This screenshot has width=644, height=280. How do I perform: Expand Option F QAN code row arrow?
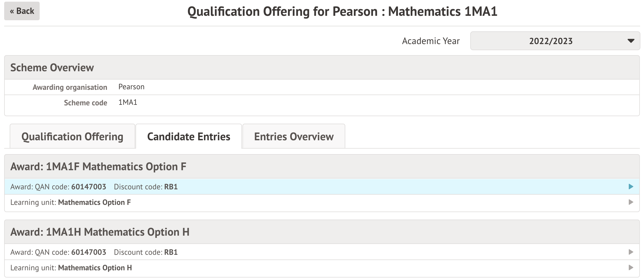point(631,187)
